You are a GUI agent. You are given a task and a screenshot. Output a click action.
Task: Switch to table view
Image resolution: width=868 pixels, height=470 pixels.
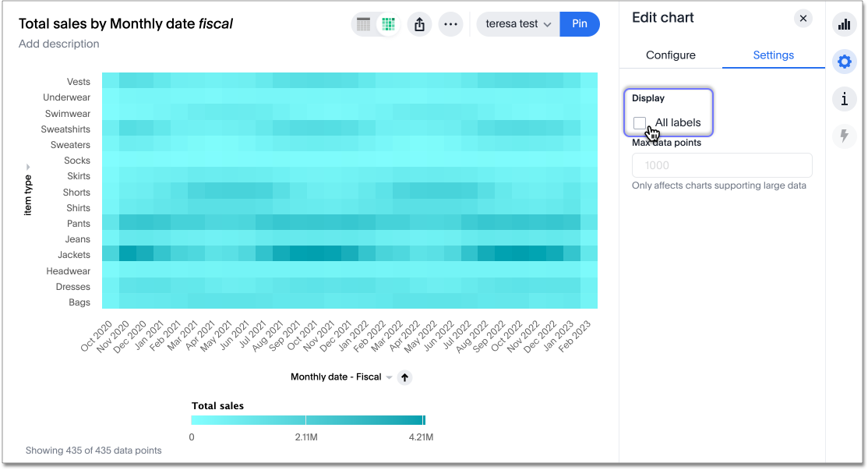coord(363,24)
